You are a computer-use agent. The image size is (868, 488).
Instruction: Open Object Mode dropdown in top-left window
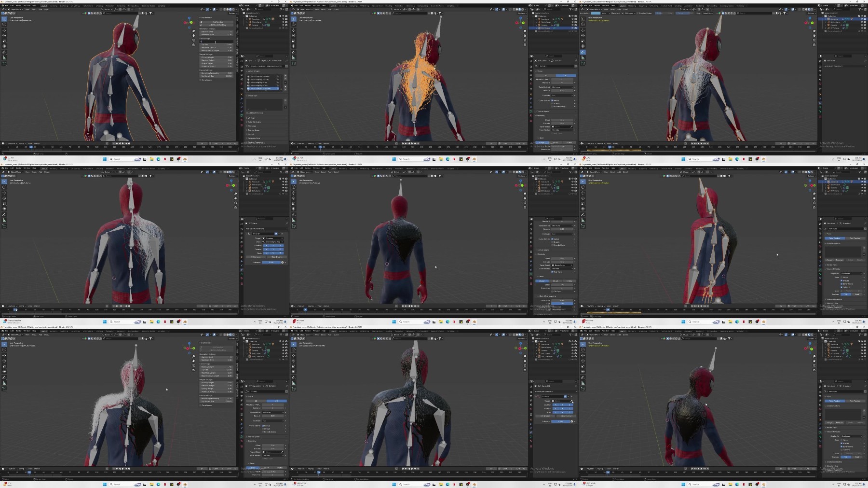click(x=15, y=9)
